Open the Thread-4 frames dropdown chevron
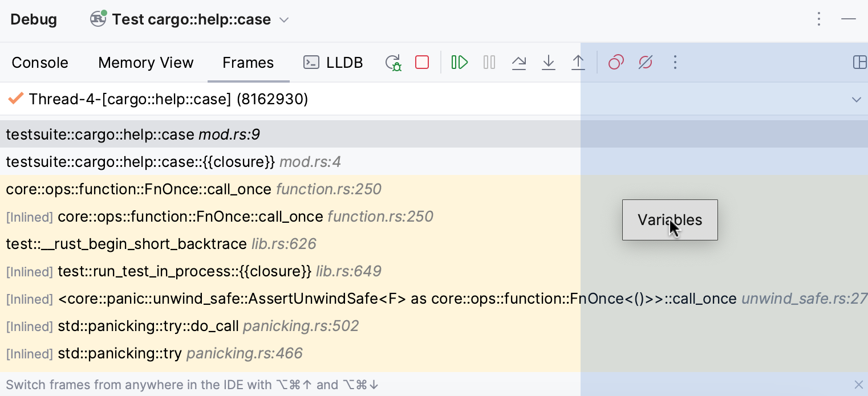This screenshot has width=868, height=396. (857, 99)
